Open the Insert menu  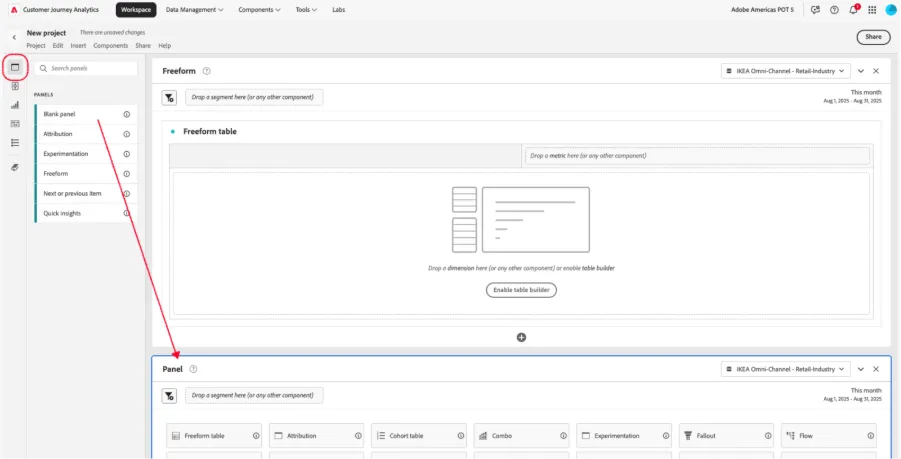(79, 45)
